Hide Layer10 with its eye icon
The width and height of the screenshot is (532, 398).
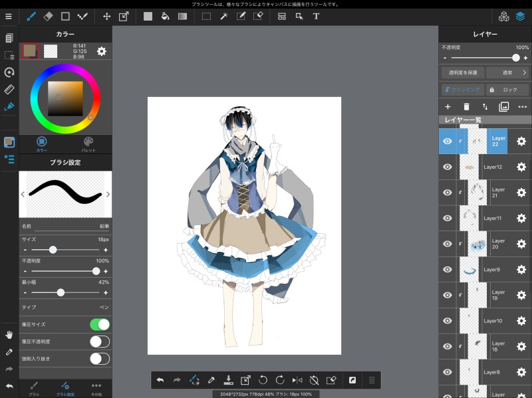coord(448,321)
